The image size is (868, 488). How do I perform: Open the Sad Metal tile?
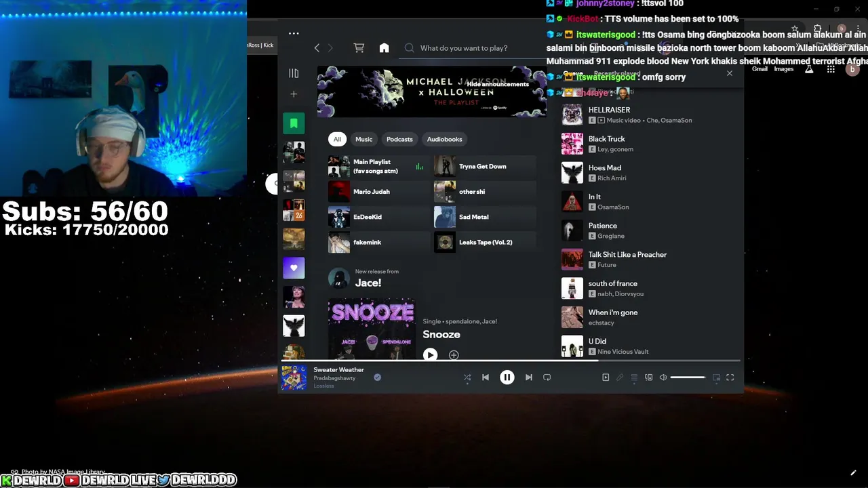(485, 217)
